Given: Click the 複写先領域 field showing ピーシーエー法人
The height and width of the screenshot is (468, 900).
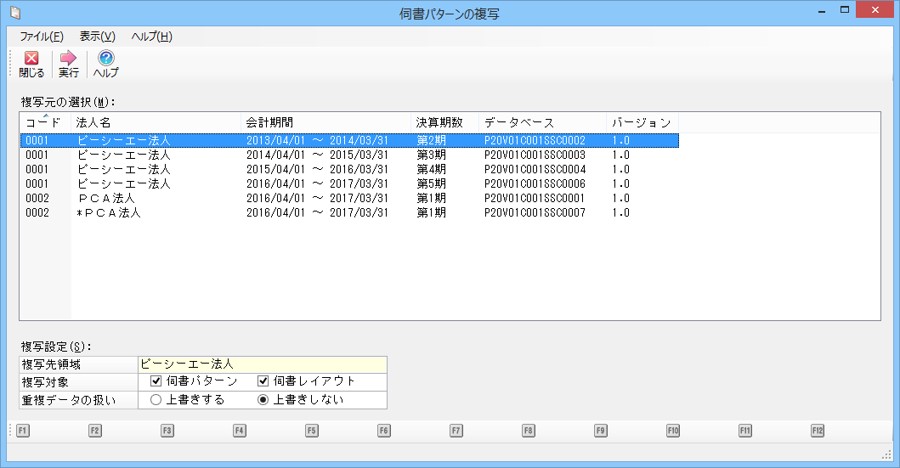Looking at the screenshot, I should 262,364.
